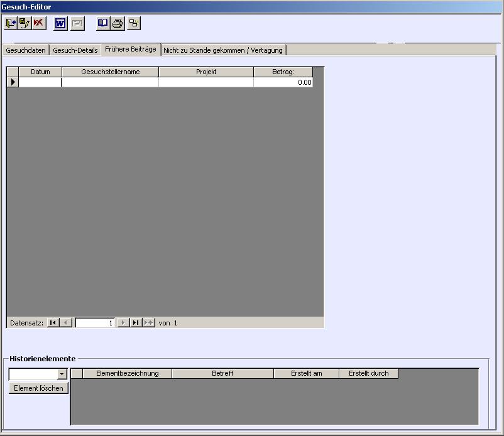Open the Historienelemente dropdown list
Screen dimensions: 504x436
62,374
